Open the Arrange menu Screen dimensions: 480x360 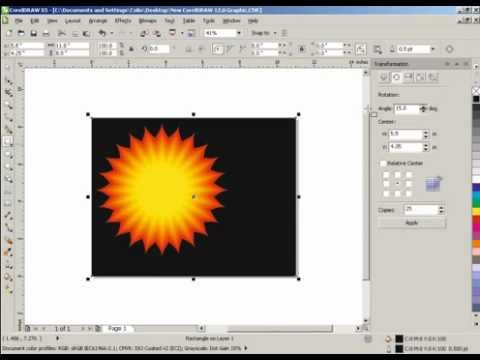[98, 21]
